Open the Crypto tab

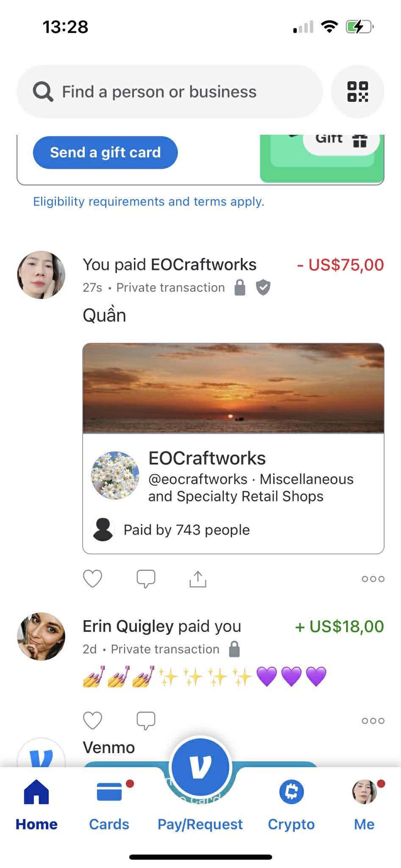291,805
